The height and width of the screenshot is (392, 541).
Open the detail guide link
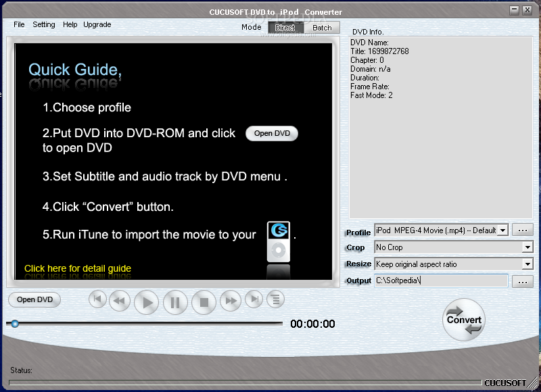[x=78, y=268]
